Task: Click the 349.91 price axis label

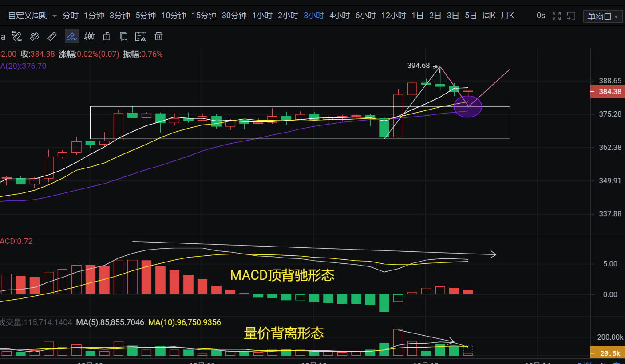Action: 610,180
